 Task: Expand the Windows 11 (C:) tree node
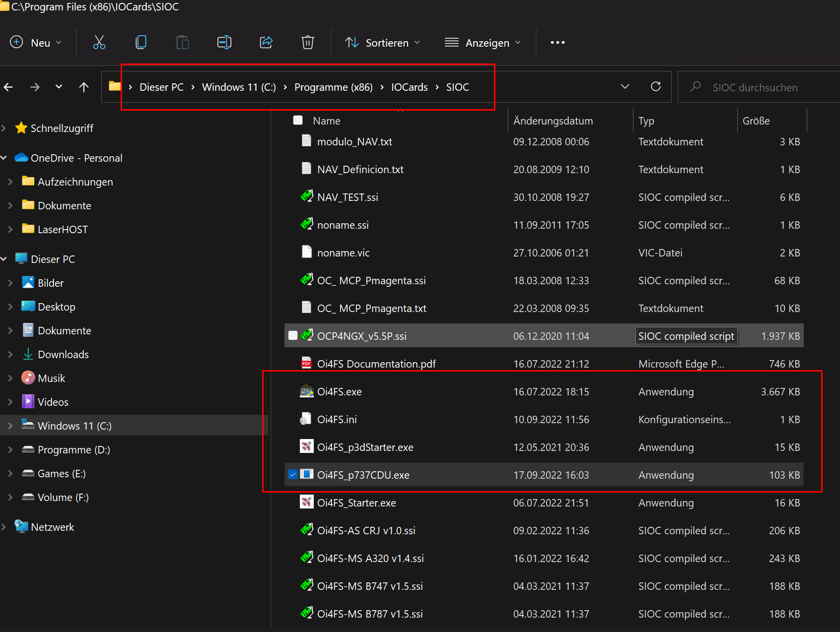click(10, 426)
